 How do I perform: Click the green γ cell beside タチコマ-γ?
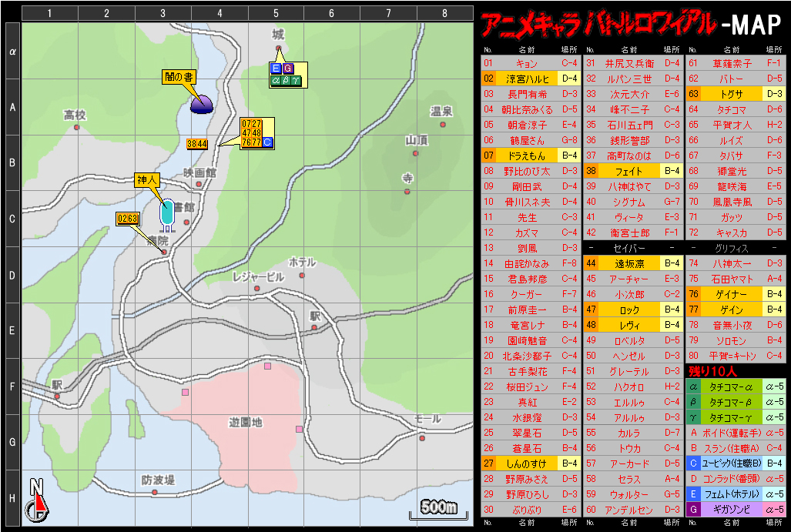693,417
